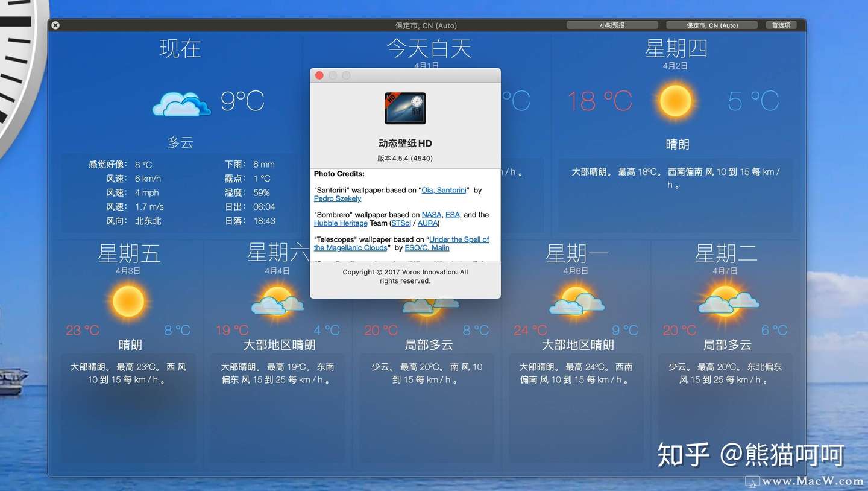Click the 风速 1.7 m/s value
Screen dimensions: 868x491
tap(149, 207)
